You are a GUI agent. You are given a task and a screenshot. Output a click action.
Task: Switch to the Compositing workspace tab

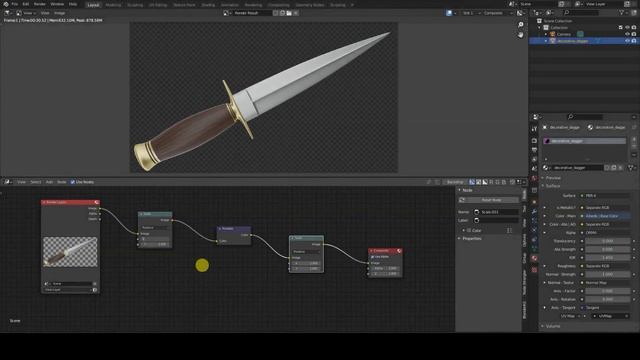[x=278, y=5]
